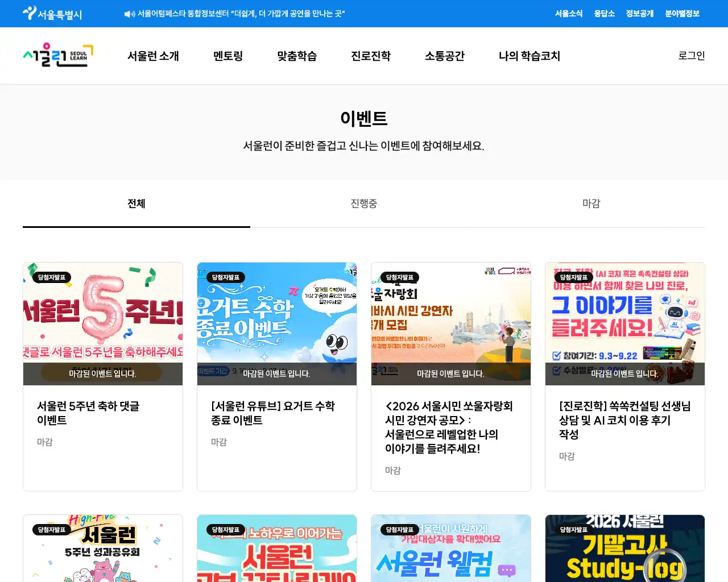Open the 서울어텀페스타 announcement link
This screenshot has width=728, height=582.
241,14
